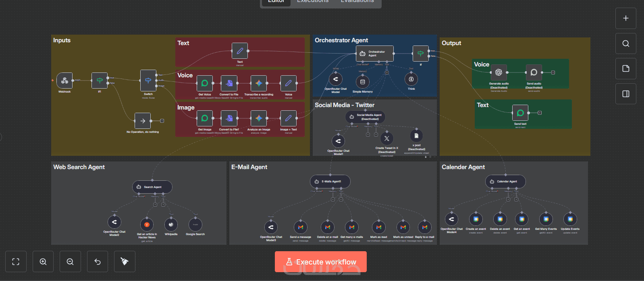Select the Mark as read node
The height and width of the screenshot is (281, 644).
[x=379, y=227]
